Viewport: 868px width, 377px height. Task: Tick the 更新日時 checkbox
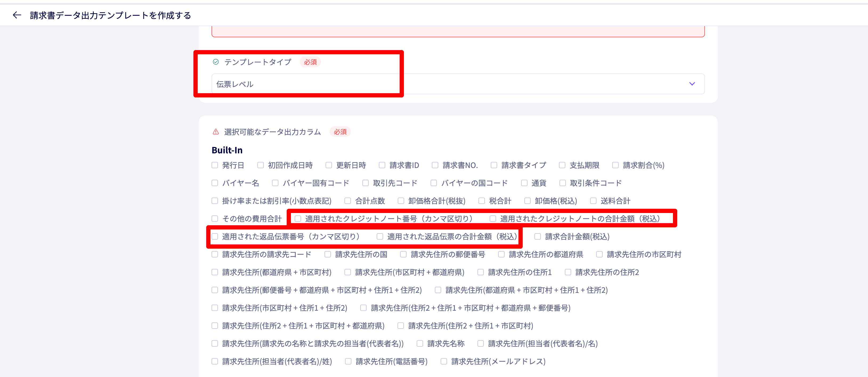pos(329,165)
